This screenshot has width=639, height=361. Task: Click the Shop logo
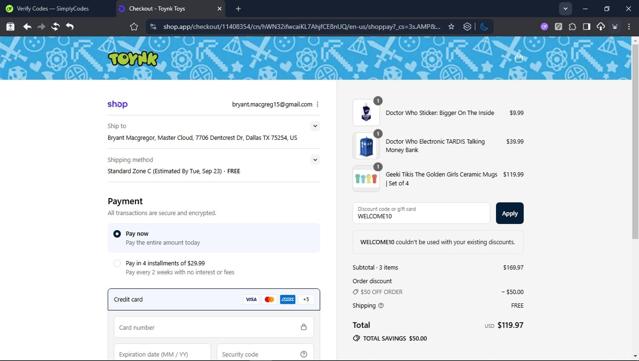coord(117,104)
